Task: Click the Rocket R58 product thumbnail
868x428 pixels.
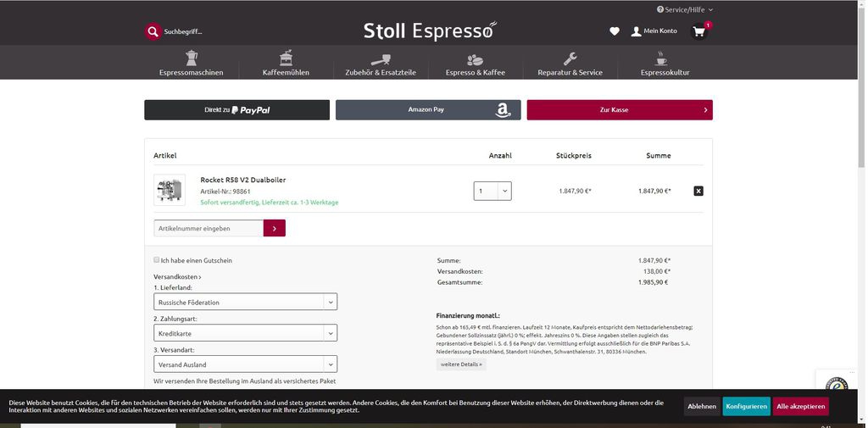Action: click(x=170, y=190)
